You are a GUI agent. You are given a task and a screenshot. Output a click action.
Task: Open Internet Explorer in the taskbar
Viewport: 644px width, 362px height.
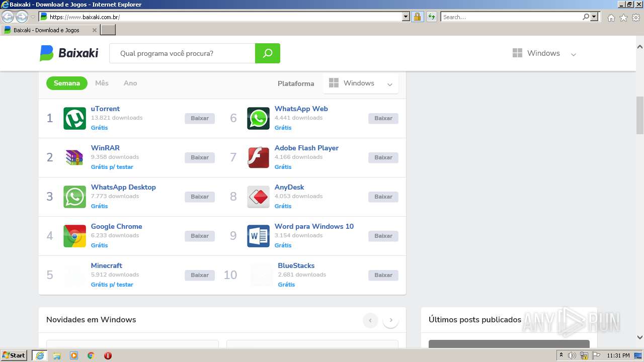click(x=40, y=355)
